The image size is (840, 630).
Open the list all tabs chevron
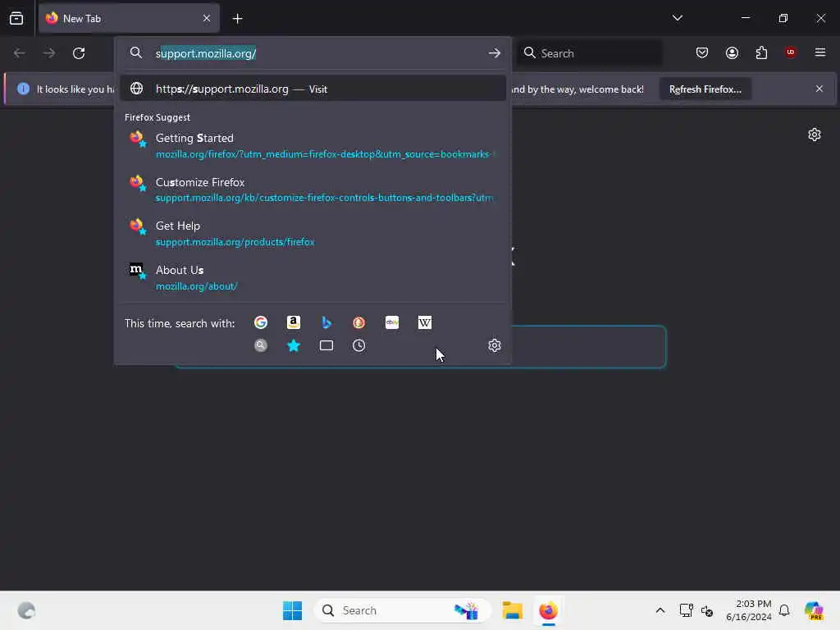pyautogui.click(x=677, y=18)
